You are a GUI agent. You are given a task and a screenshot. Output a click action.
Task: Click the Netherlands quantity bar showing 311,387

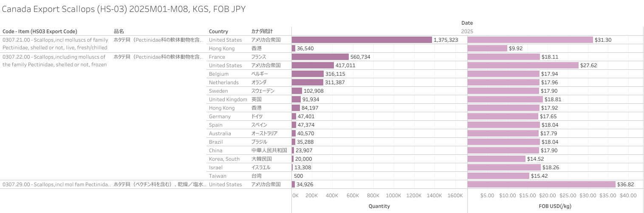point(307,82)
